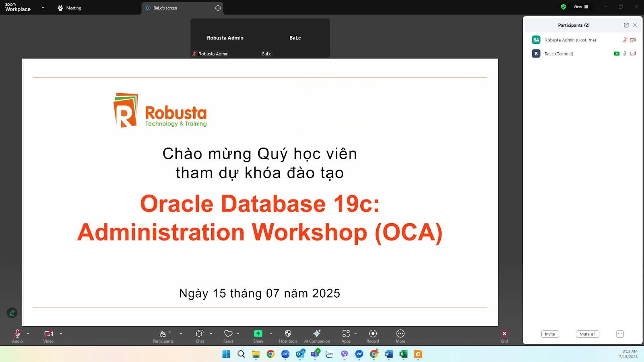644x362 pixels.
Task: Open AI Companion
Action: click(x=317, y=336)
